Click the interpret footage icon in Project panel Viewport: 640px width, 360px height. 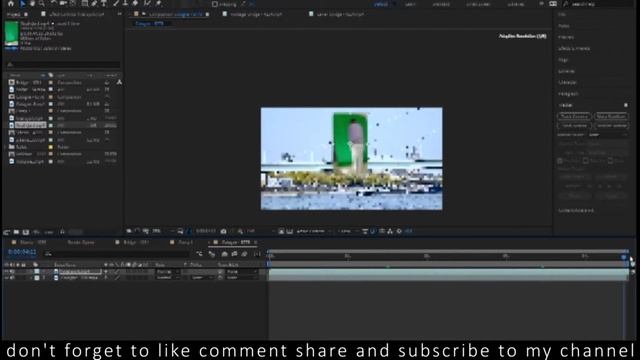click(7, 232)
